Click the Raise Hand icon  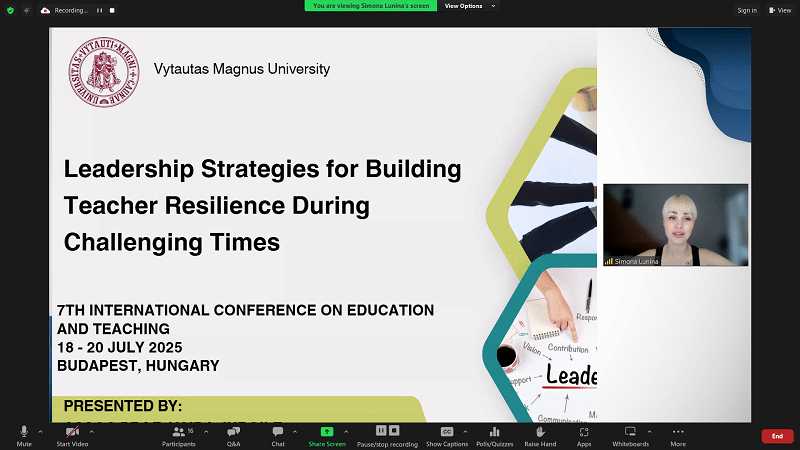click(540, 433)
